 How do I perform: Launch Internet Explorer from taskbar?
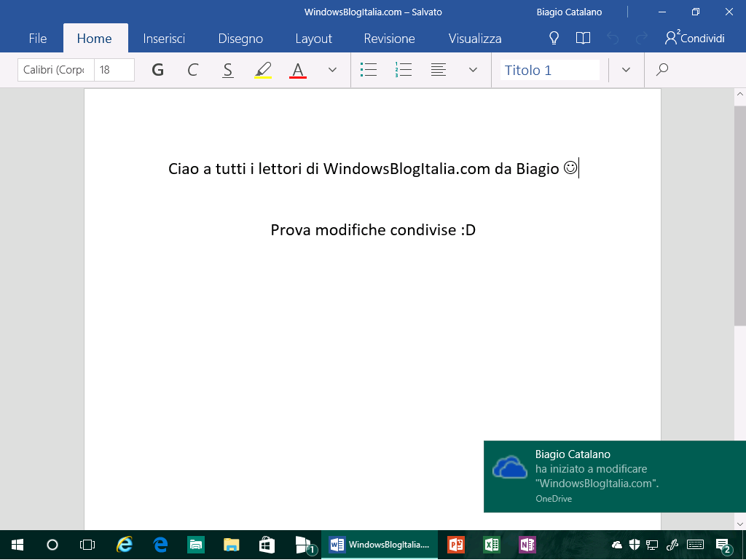click(x=125, y=545)
